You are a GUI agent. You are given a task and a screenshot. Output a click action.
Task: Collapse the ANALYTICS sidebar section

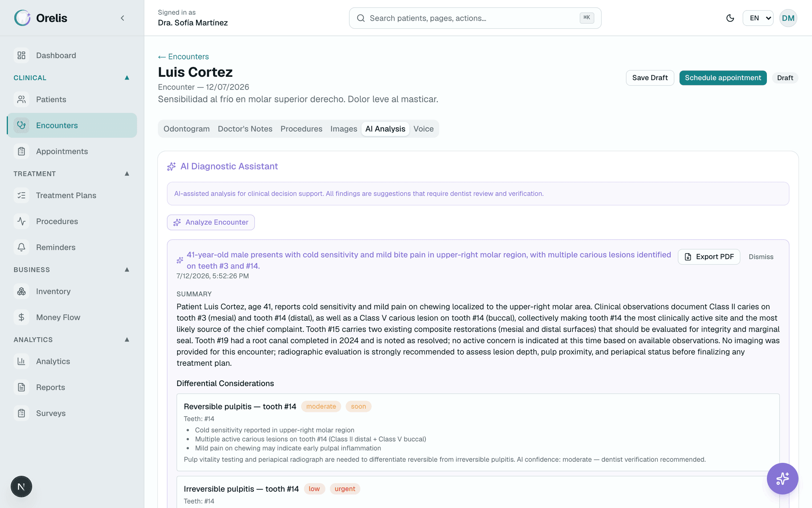pyautogui.click(x=127, y=340)
